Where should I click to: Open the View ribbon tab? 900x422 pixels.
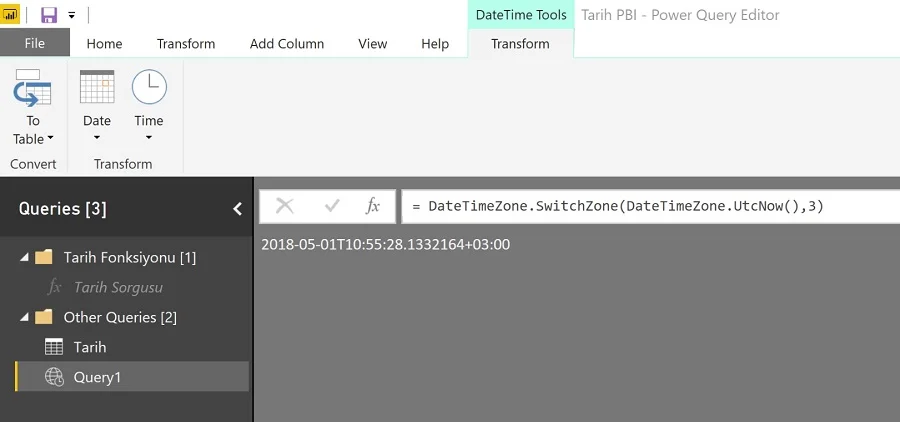tap(373, 43)
